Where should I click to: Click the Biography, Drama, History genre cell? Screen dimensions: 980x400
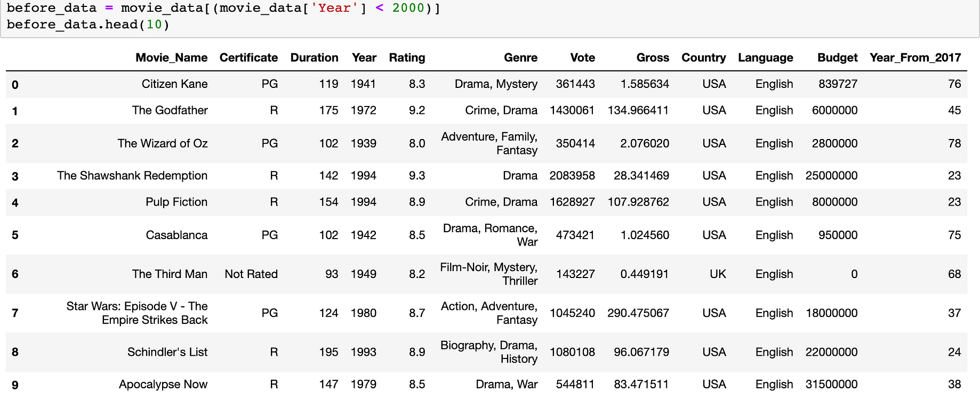[489, 352]
